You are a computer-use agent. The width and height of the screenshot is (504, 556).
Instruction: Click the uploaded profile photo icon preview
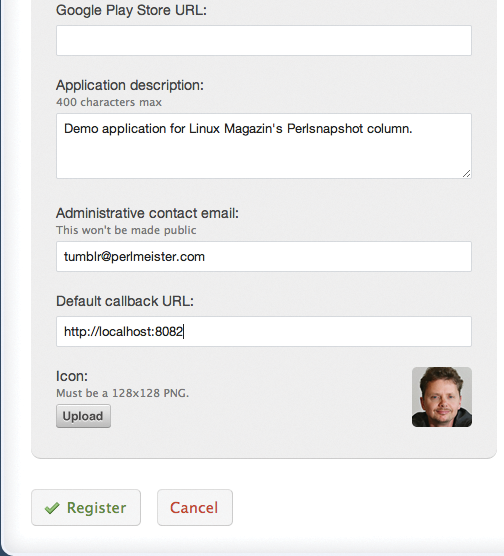click(x=442, y=397)
